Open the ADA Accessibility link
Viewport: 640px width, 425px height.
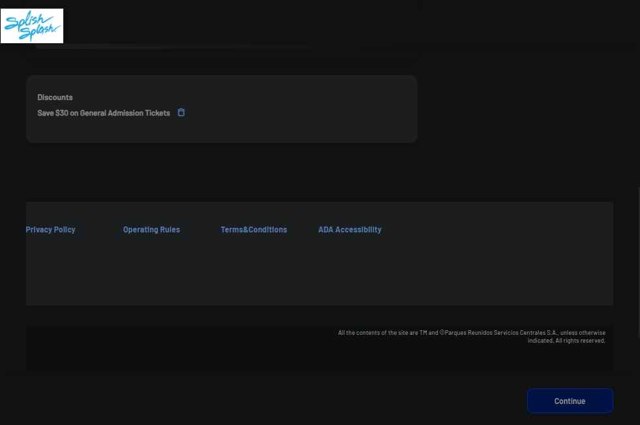[x=350, y=229]
